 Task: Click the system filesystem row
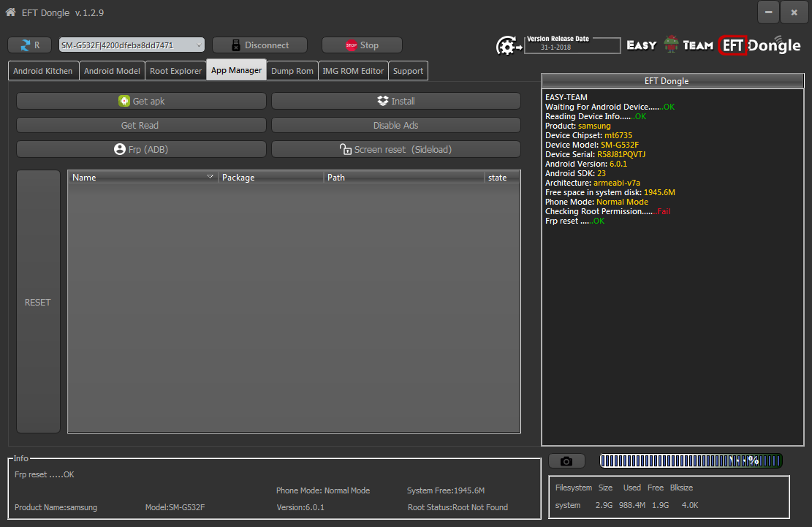(x=626, y=505)
